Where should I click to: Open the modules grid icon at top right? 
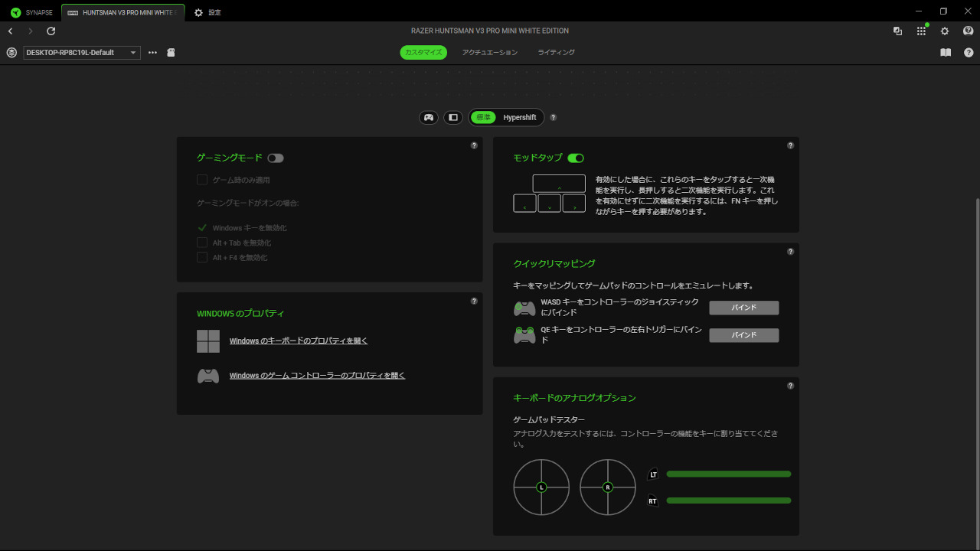921,31
